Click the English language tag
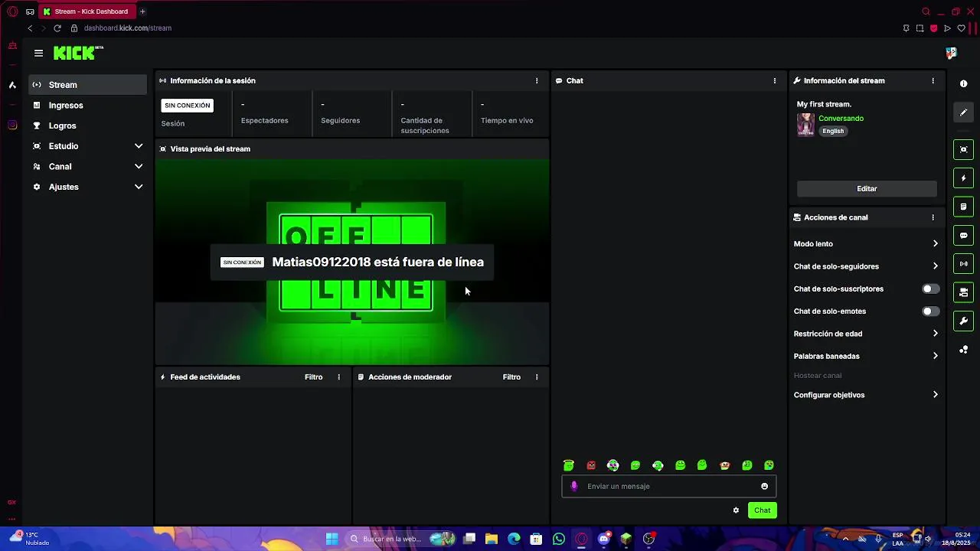The image size is (980, 551). point(833,131)
